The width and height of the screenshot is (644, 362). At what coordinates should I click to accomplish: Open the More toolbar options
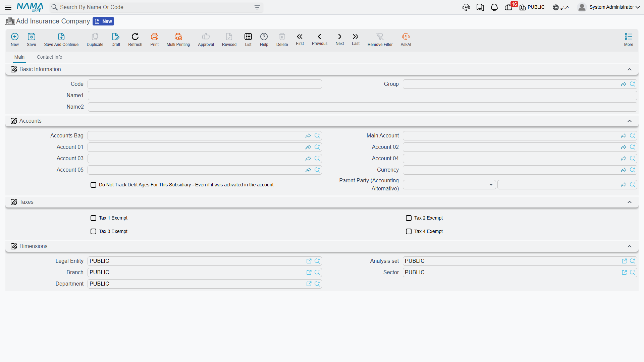pos(629,40)
